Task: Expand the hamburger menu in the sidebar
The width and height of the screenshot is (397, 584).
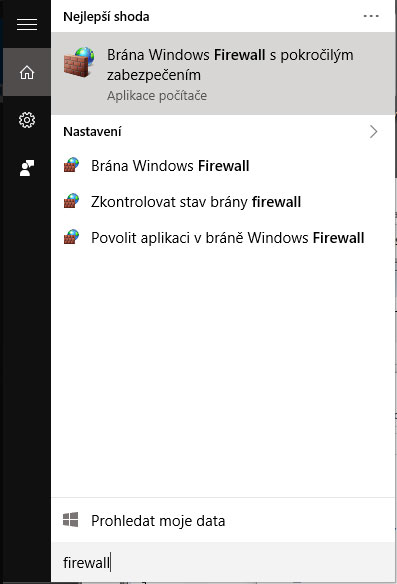Action: [27, 25]
